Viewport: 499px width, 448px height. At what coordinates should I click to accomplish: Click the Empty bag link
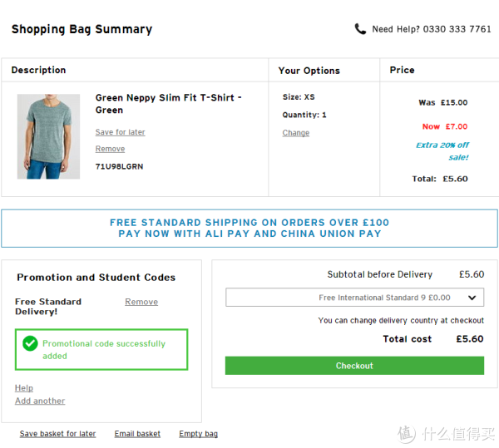point(198,434)
